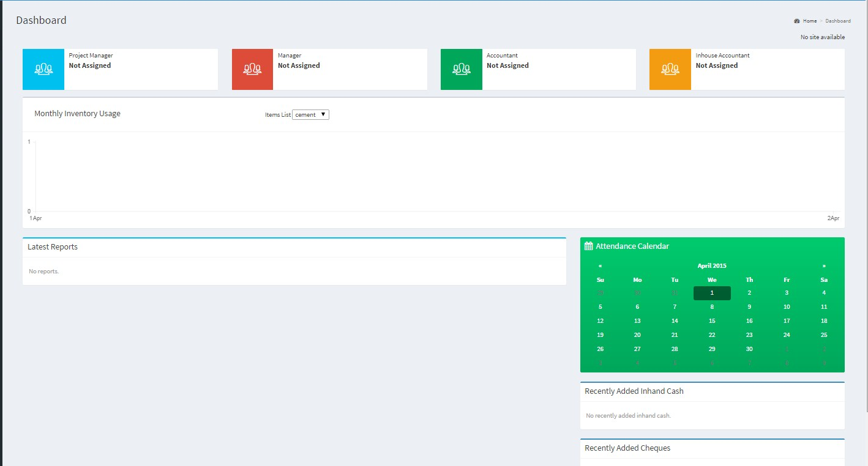
Task: Select April 3 in the calendar
Action: click(x=787, y=293)
